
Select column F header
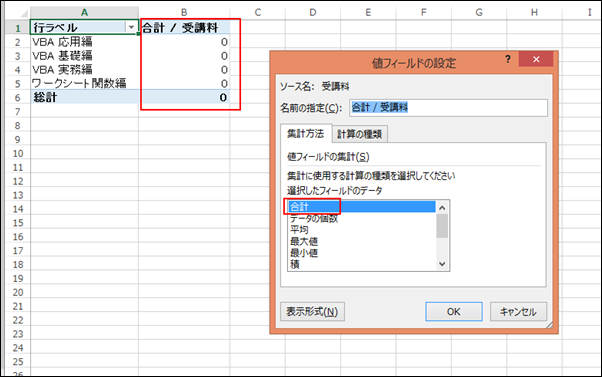(423, 13)
